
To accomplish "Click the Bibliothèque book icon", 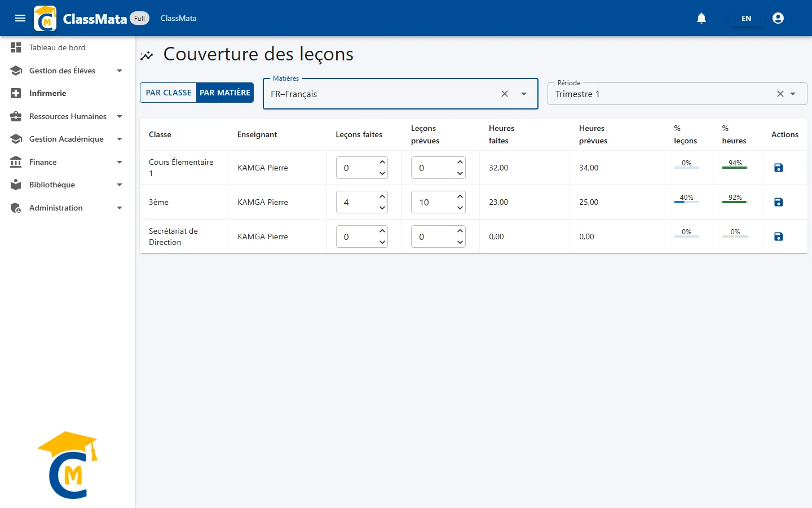I will [x=16, y=185].
